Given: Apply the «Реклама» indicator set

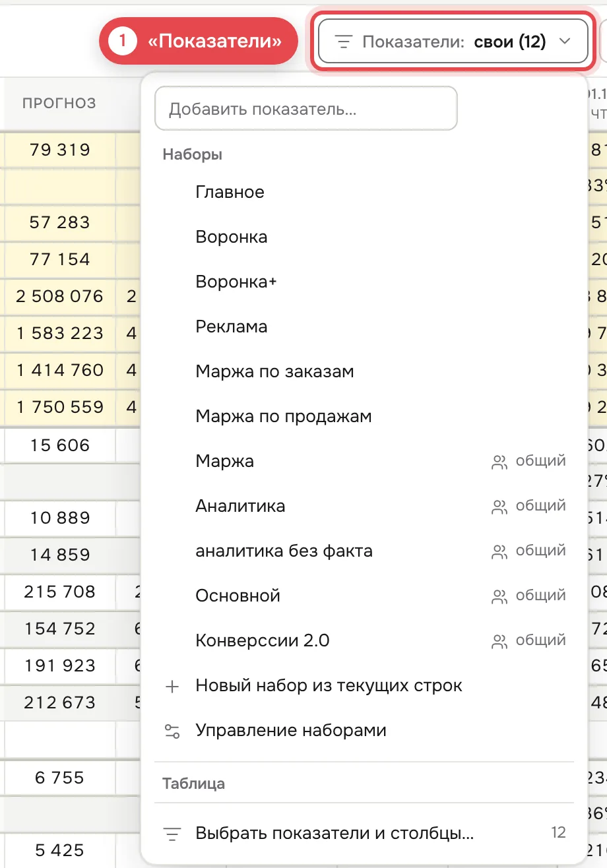Looking at the screenshot, I should pyautogui.click(x=364, y=326).
